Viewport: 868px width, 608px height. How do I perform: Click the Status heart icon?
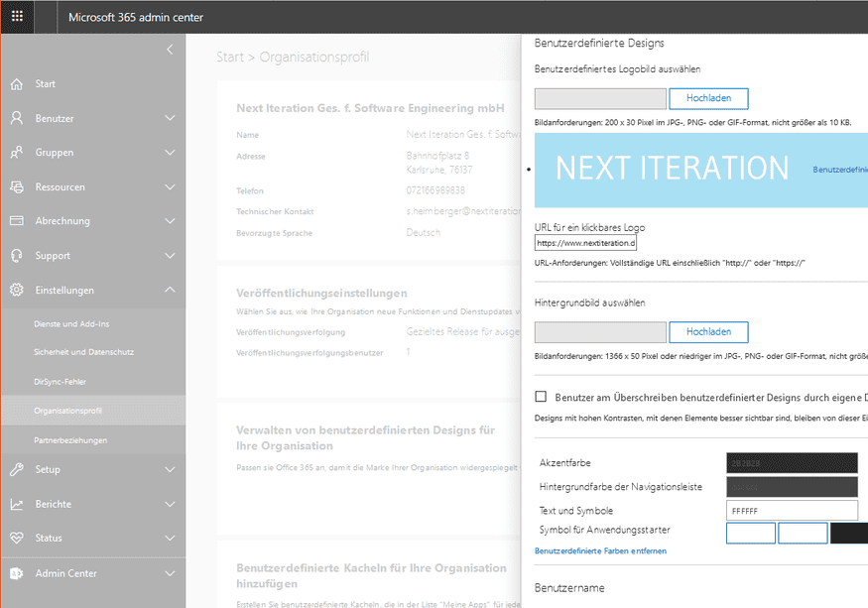point(17,538)
